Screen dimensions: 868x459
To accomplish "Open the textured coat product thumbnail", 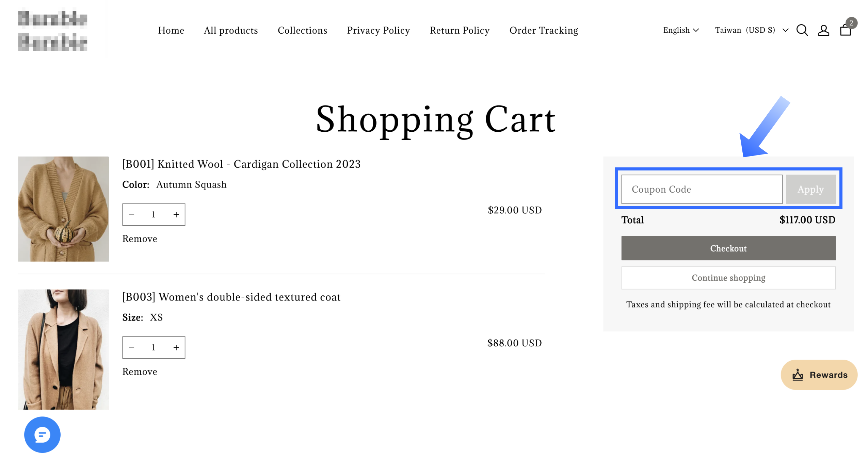I will point(63,349).
